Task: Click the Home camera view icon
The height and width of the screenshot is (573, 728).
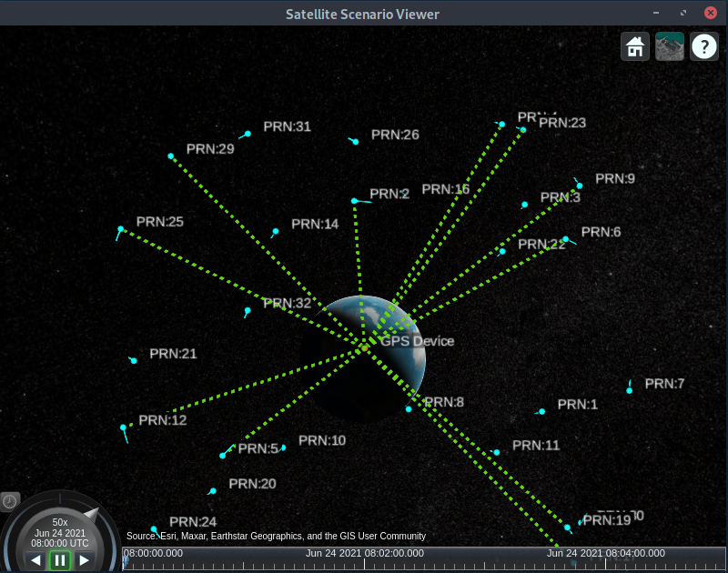Action: pyautogui.click(x=634, y=45)
